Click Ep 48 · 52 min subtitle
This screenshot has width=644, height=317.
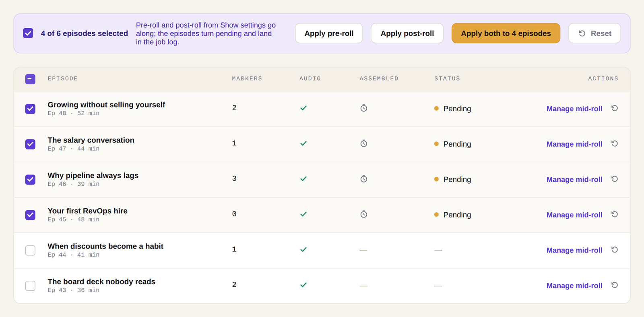(x=74, y=114)
